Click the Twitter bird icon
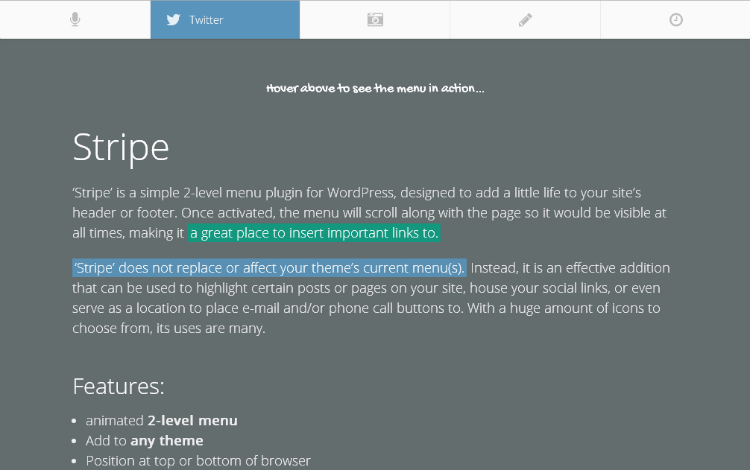This screenshot has height=470, width=750. tap(174, 19)
